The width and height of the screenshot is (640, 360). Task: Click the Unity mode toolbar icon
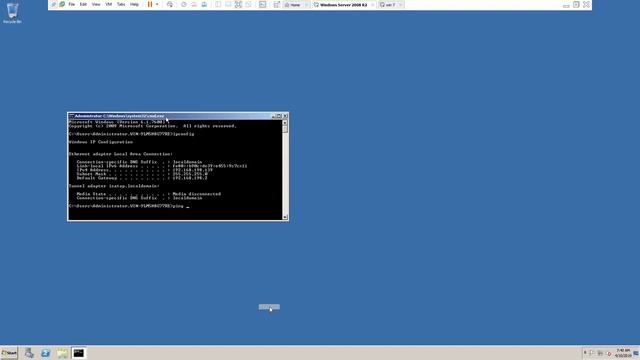249,4
